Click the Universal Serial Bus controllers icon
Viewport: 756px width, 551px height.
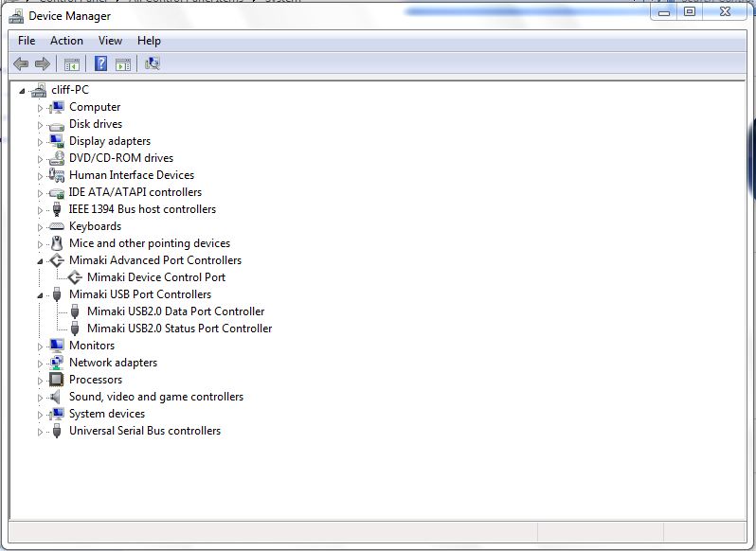57,431
